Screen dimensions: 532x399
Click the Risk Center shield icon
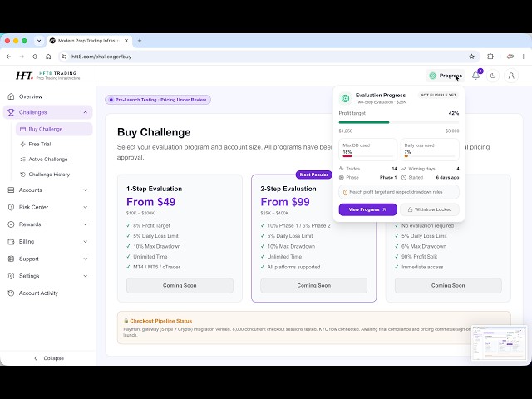click(11, 207)
